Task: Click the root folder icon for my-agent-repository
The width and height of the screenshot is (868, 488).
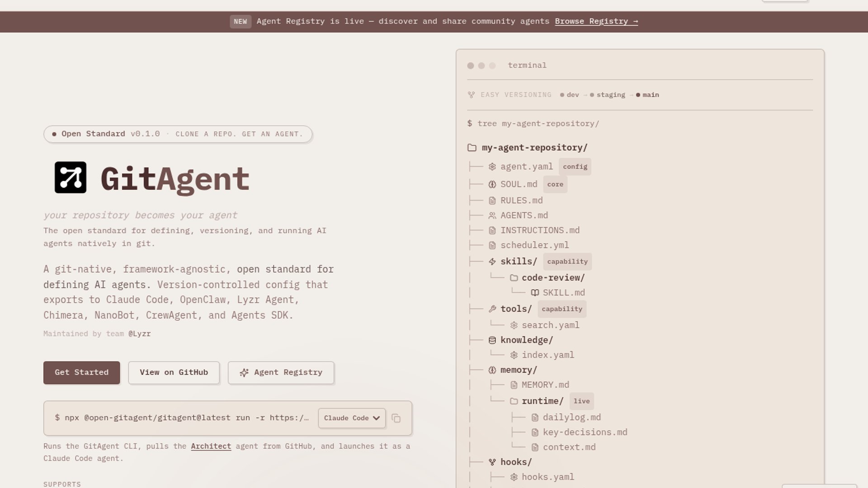Action: [472, 148]
